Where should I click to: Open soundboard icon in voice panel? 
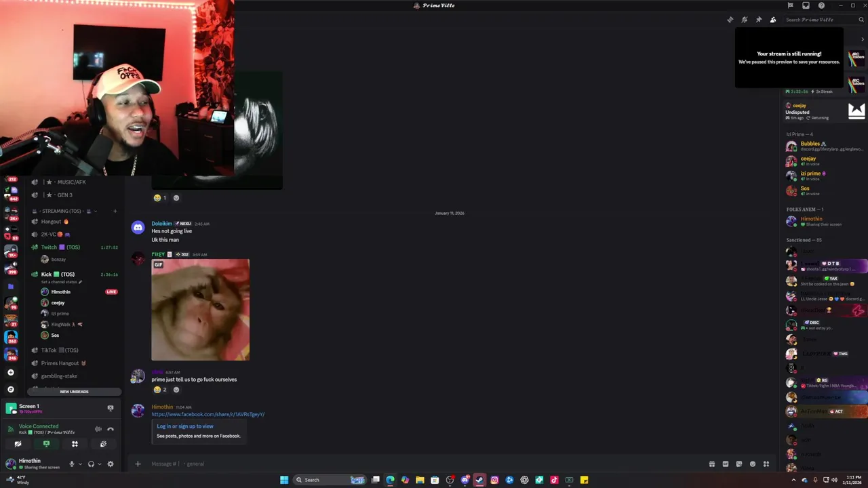pos(103,444)
